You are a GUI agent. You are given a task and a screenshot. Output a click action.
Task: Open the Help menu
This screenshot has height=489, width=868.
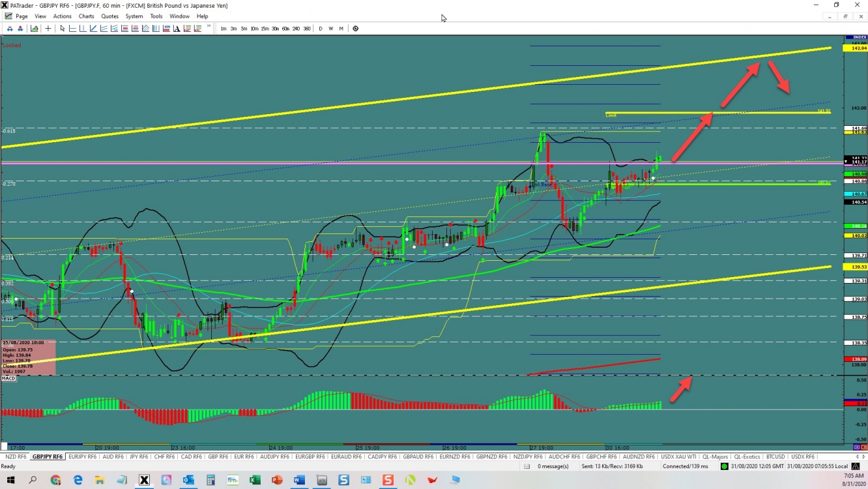tap(203, 16)
